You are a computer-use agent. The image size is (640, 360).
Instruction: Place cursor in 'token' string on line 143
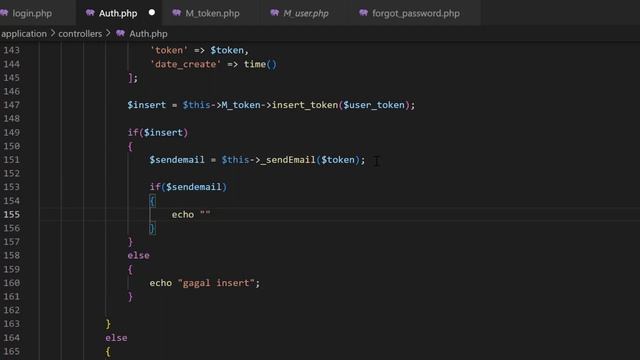169,50
